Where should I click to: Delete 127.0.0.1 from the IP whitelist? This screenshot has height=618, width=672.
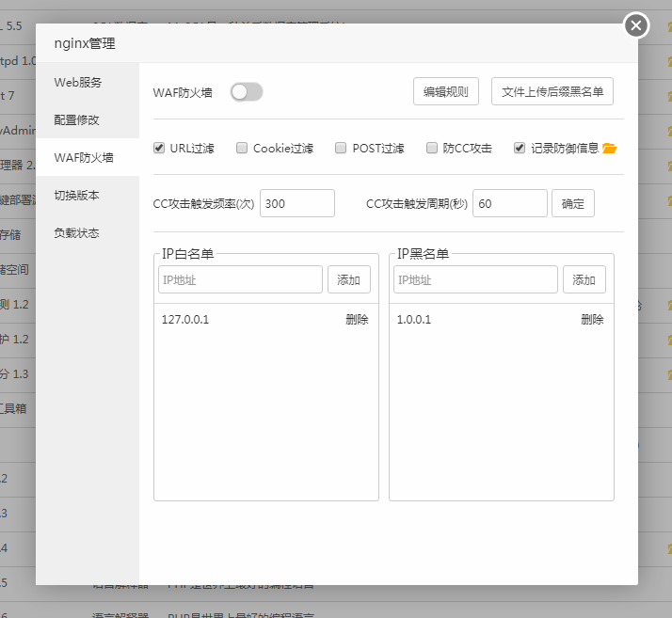[x=357, y=320]
